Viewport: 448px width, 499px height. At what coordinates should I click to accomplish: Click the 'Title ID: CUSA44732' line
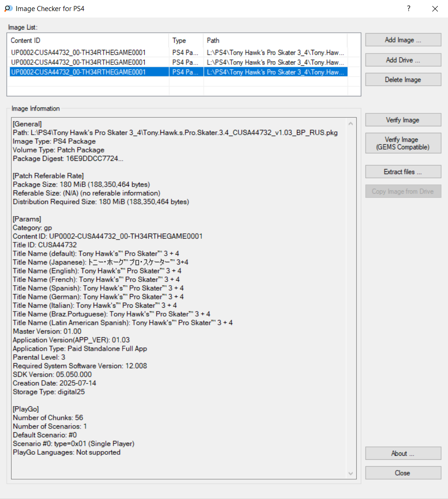(45, 245)
